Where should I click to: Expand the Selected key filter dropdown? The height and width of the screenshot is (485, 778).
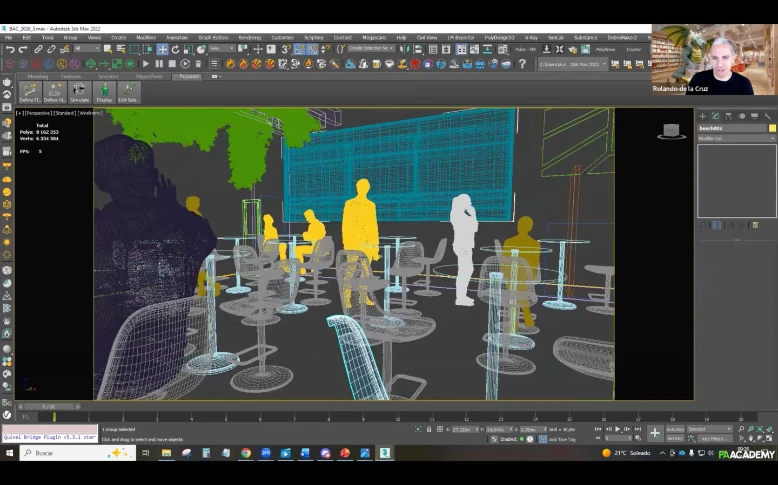tap(709, 429)
